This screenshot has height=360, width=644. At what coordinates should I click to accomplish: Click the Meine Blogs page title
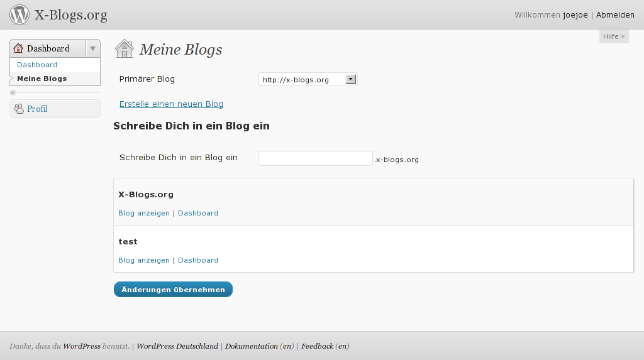click(180, 50)
